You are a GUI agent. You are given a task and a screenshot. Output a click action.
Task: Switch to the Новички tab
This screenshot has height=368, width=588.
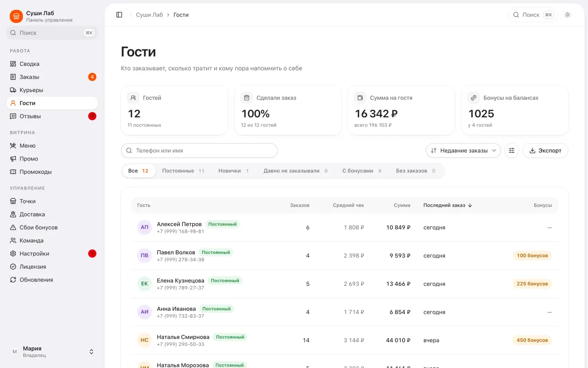234,171
